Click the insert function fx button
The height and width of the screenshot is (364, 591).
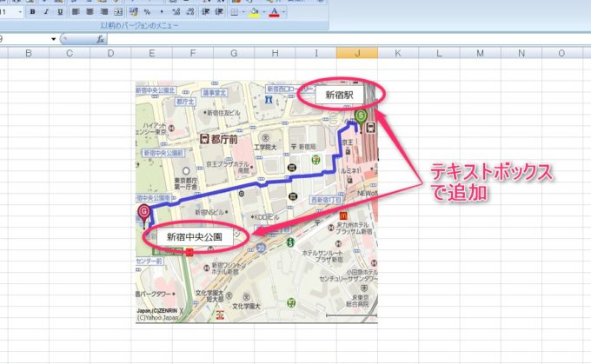click(101, 39)
